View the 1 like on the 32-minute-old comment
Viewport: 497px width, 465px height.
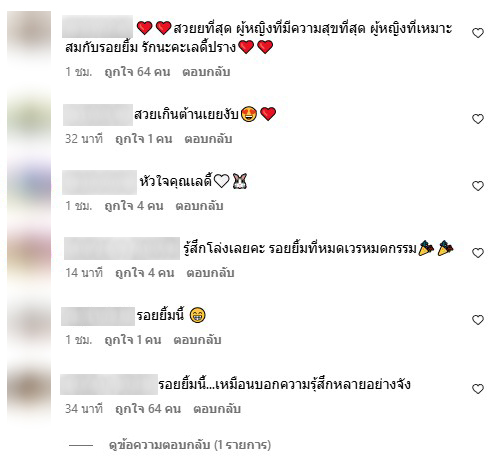click(x=143, y=139)
